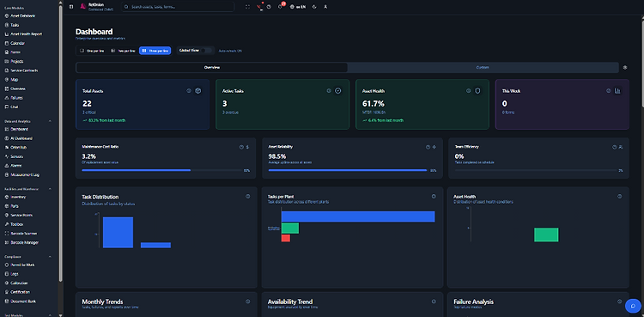This screenshot has width=644, height=317.
Task: Click the green bar in Asset Health chart
Action: (546, 235)
